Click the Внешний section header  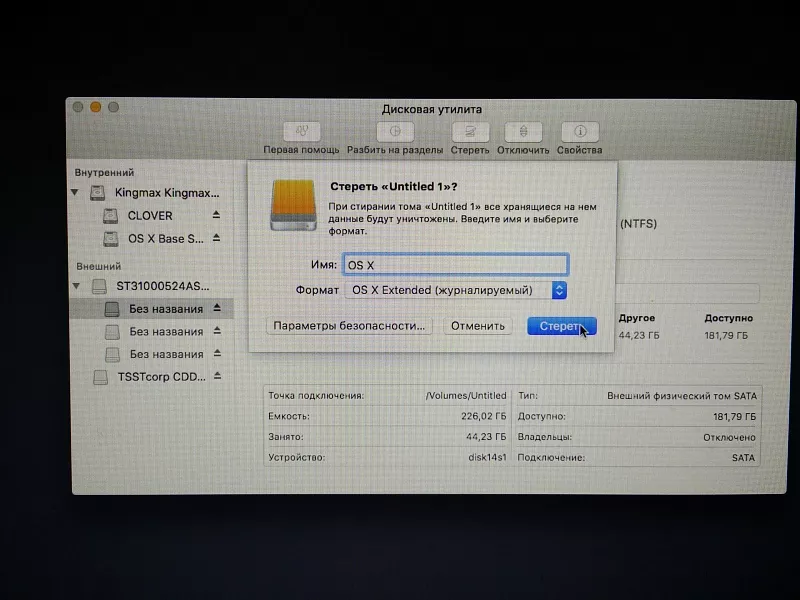point(98,266)
